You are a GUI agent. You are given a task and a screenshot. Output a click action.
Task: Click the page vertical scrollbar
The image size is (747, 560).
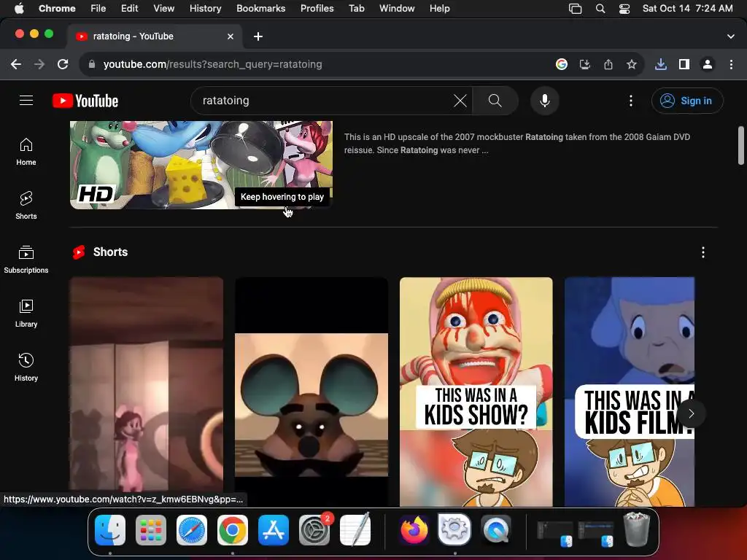tap(741, 145)
